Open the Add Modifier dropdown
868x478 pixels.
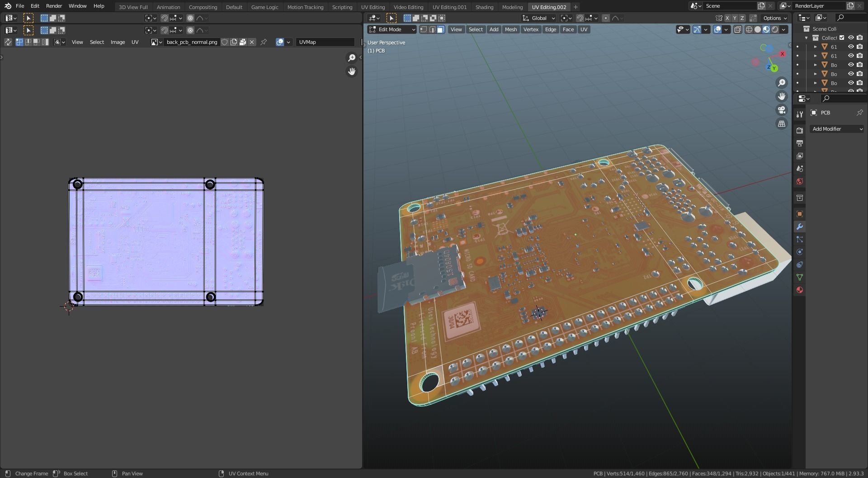(x=837, y=129)
